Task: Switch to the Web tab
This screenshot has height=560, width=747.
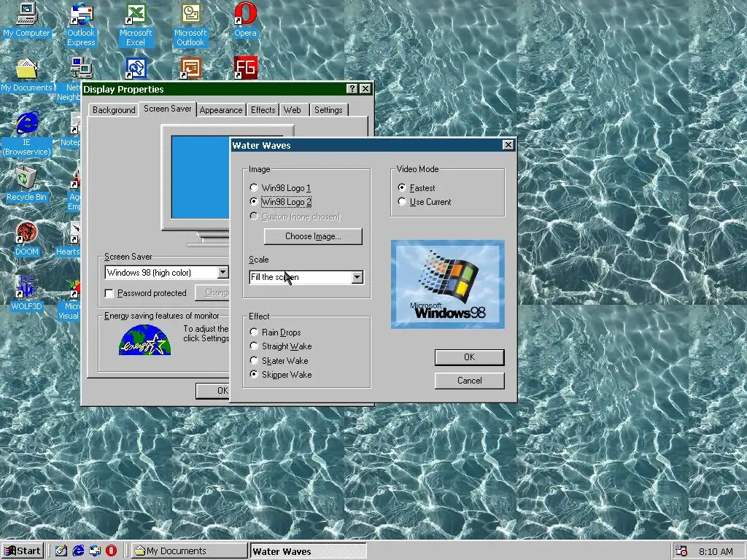Action: point(293,110)
